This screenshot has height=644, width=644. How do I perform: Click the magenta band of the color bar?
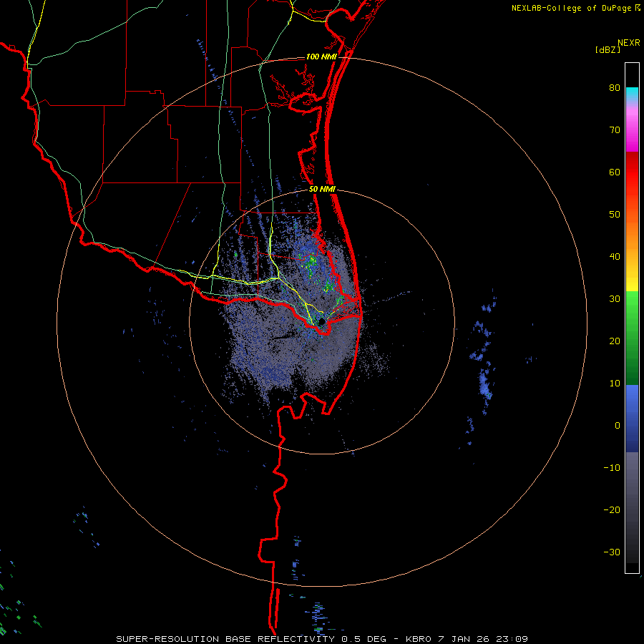click(632, 132)
